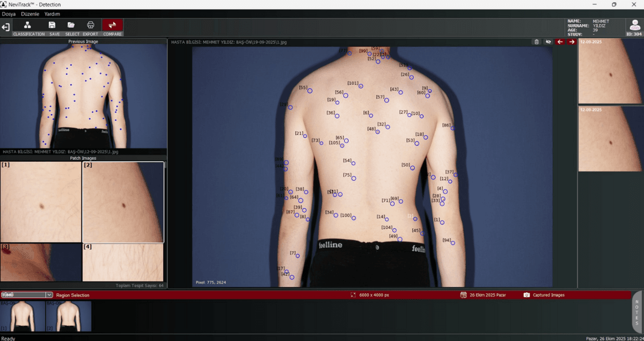Click the lower 12-09-2025 comparison patch
The height and width of the screenshot is (341, 644).
click(610, 139)
